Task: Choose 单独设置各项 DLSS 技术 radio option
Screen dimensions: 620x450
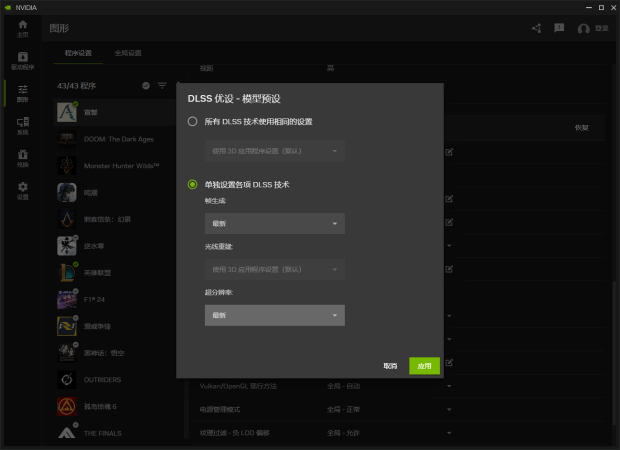Action: pos(193,184)
